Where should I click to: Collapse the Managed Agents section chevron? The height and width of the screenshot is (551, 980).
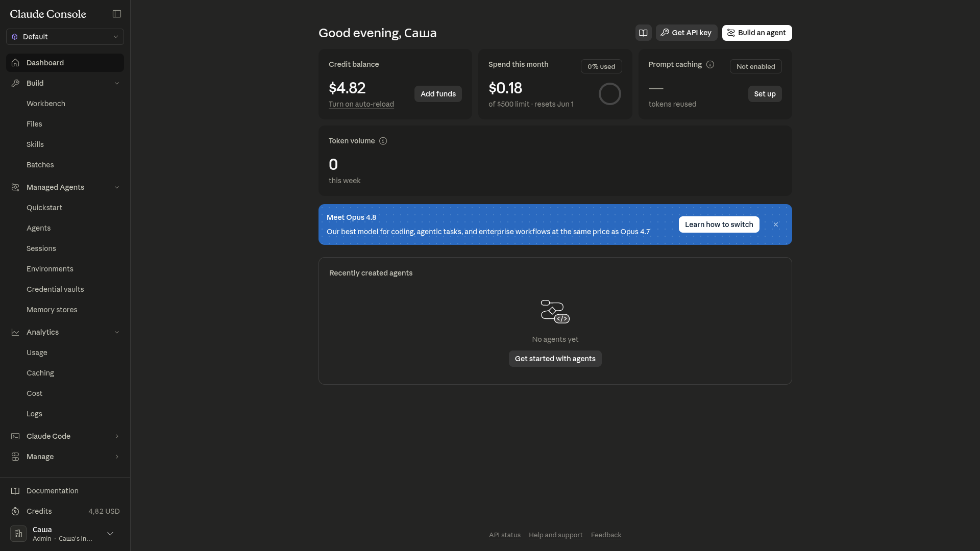(117, 187)
